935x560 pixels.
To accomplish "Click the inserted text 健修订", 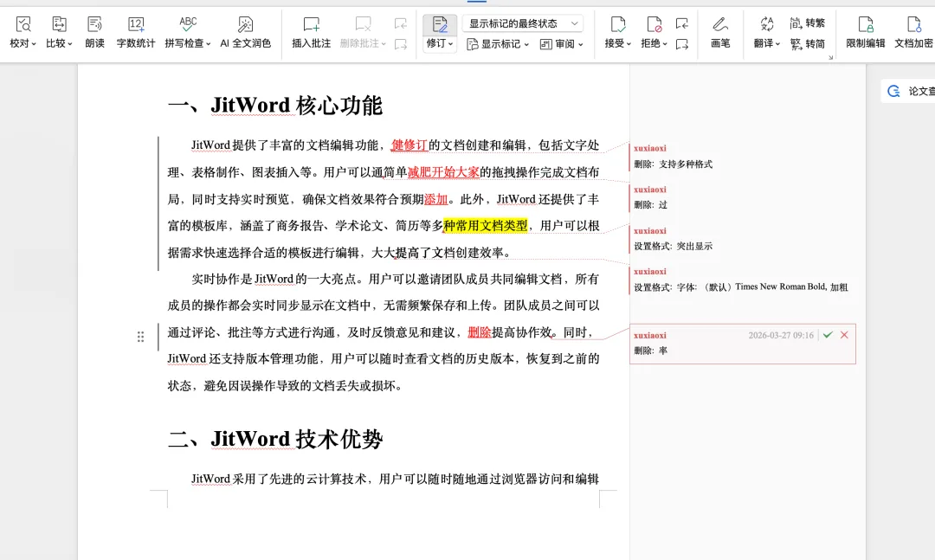I will tap(409, 145).
